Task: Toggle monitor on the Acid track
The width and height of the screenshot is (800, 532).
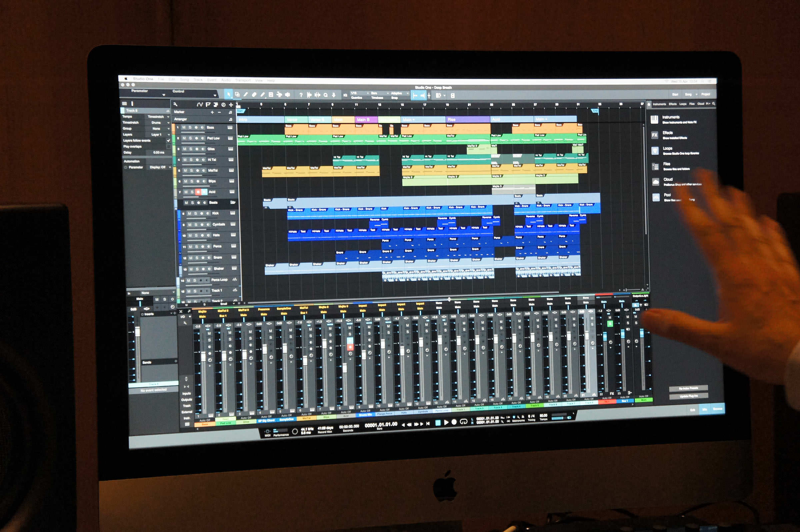Action: (x=204, y=192)
